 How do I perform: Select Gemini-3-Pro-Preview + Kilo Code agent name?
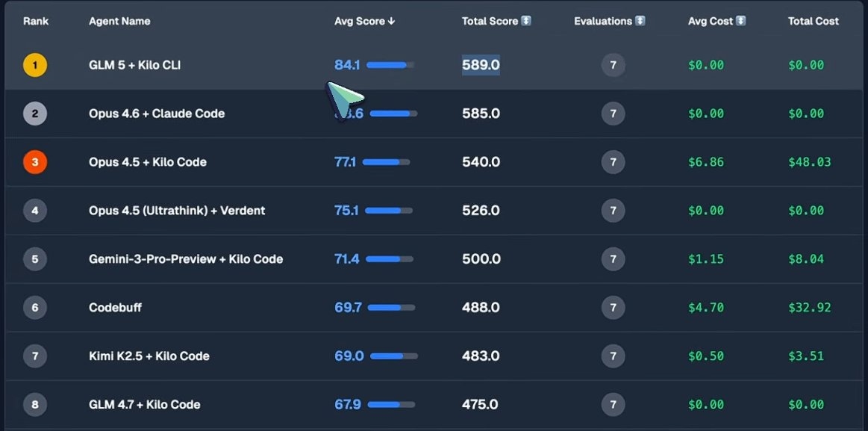(x=186, y=259)
